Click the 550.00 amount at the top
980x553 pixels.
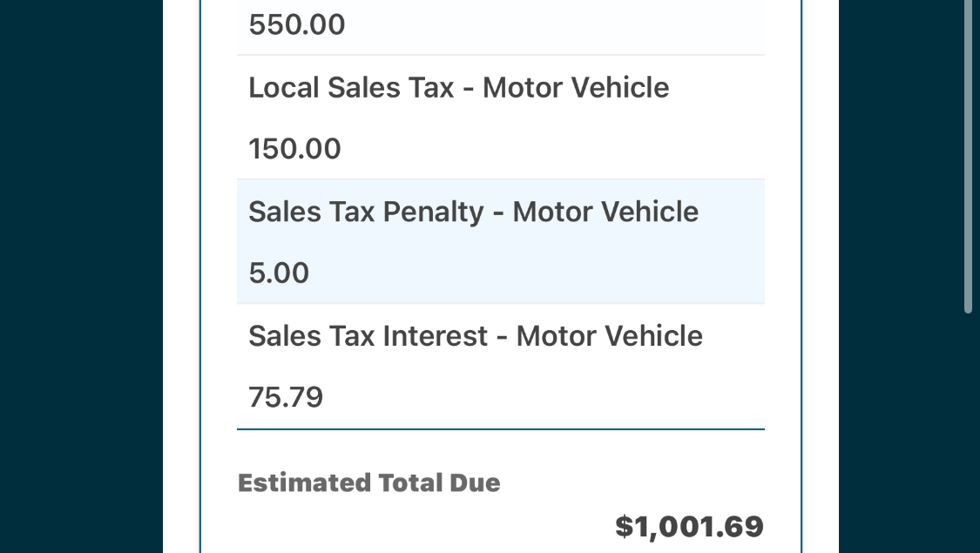coord(297,25)
